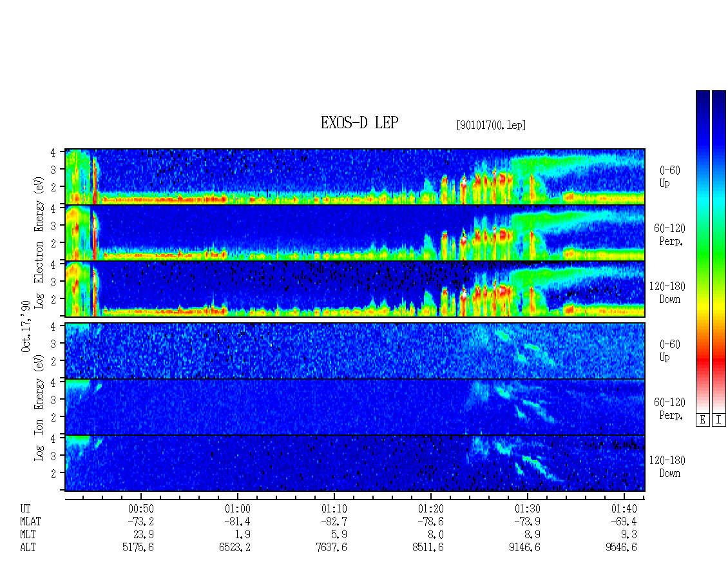Click the MLT value 8.0
Viewport: 728px width, 564px height.
pos(436,535)
